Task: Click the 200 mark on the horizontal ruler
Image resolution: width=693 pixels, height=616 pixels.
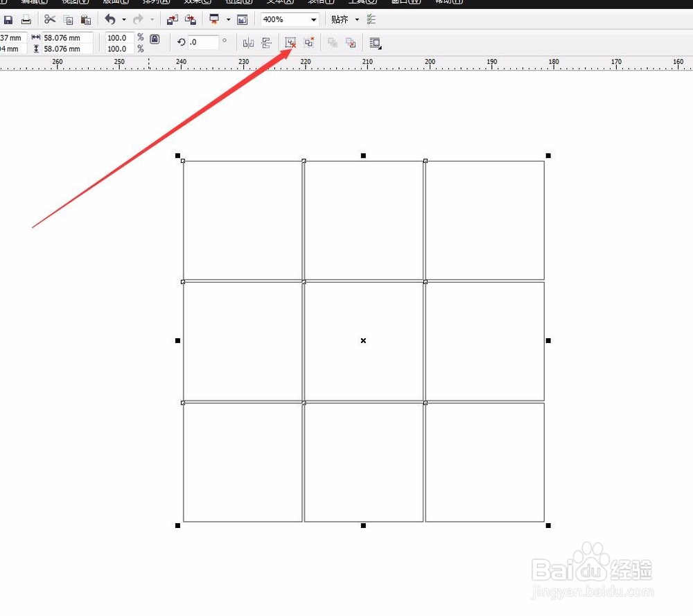Action: [430, 62]
